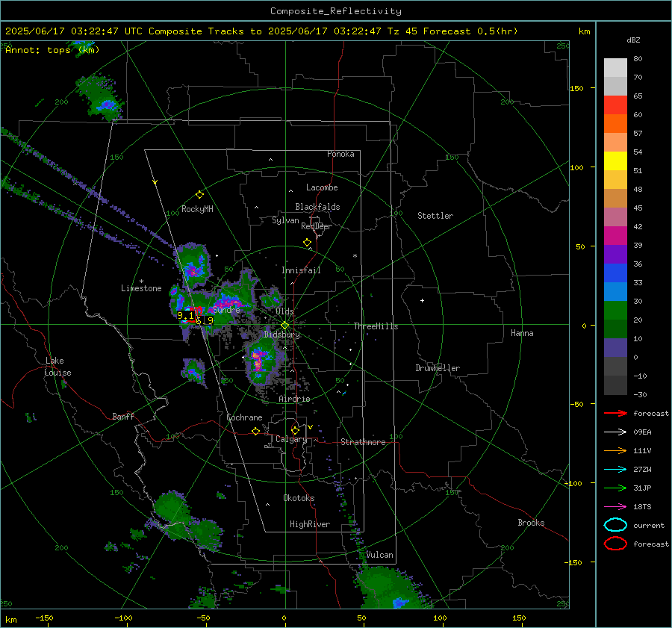Click the radar center diamond at Didsbury
Viewport: 672px width, 628px height.
coord(284,326)
